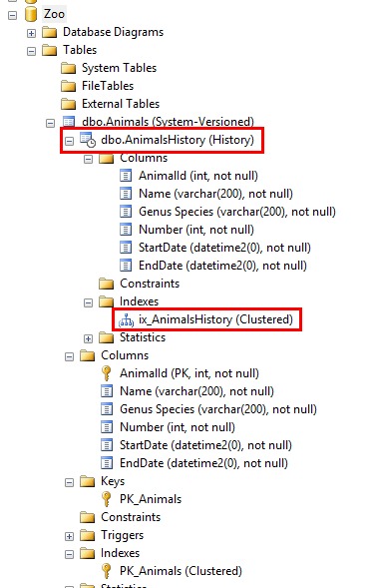The width and height of the screenshot is (371, 588).
Task: Click the Tables folder icon
Action: point(49,50)
